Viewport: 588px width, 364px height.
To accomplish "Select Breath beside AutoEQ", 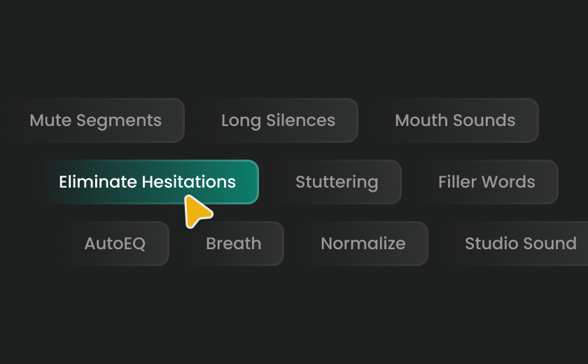I will point(235,244).
